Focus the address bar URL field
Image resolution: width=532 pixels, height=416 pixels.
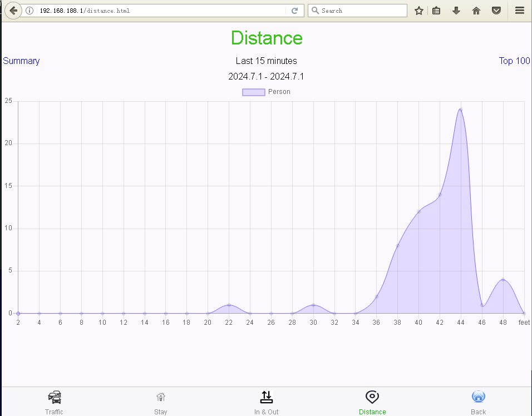coord(161,11)
